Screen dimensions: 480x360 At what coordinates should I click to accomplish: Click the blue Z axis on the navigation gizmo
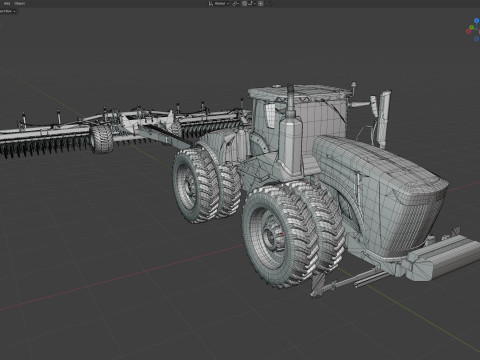[476, 21]
